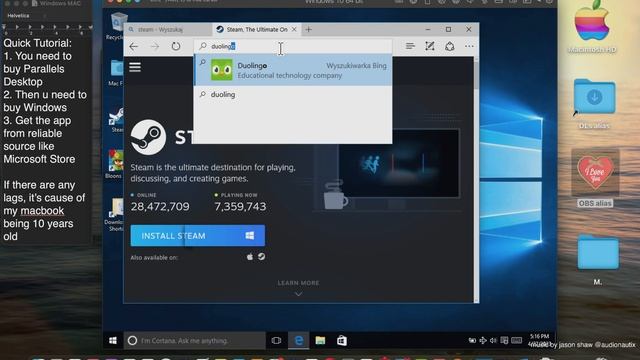Click the LEARN MORE link
640x360 pixels.
click(298, 283)
